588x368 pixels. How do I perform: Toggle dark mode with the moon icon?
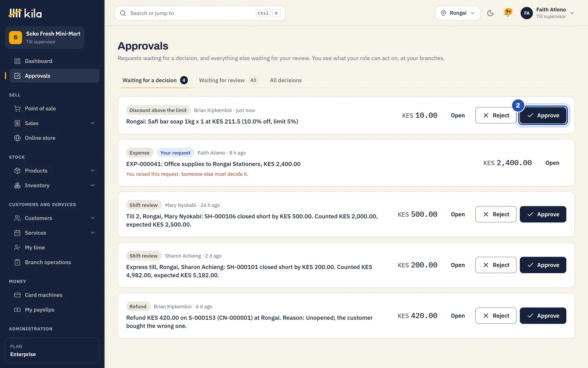pyautogui.click(x=490, y=13)
